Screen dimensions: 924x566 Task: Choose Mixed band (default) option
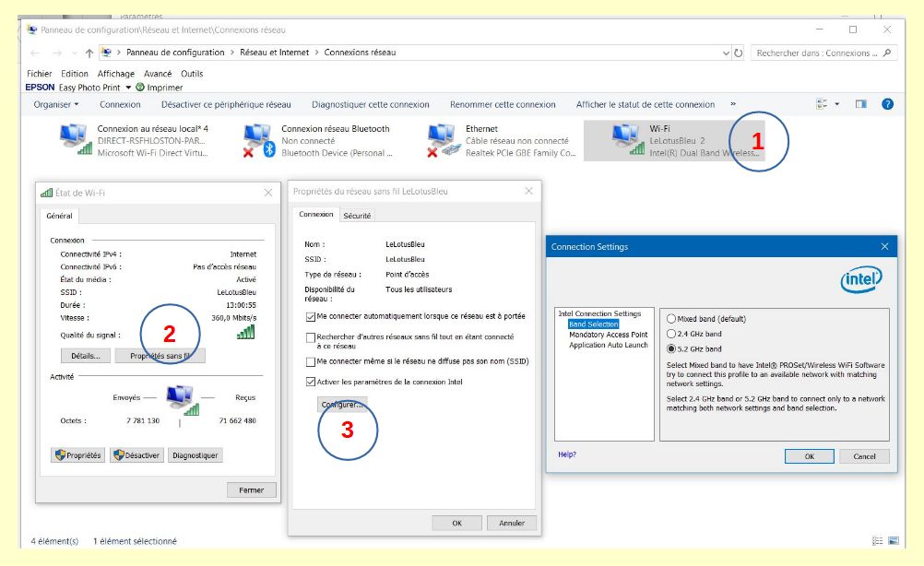671,319
